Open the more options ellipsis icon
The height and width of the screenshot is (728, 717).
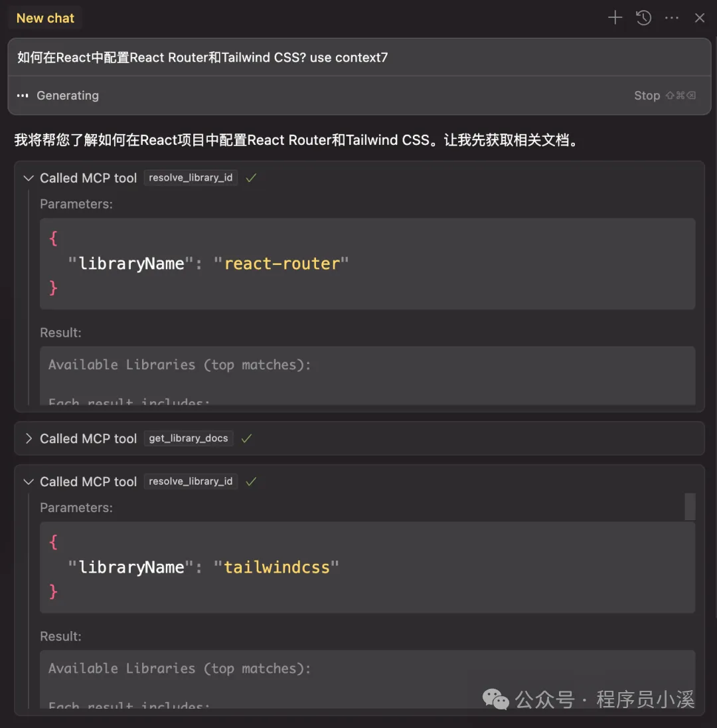point(671,18)
